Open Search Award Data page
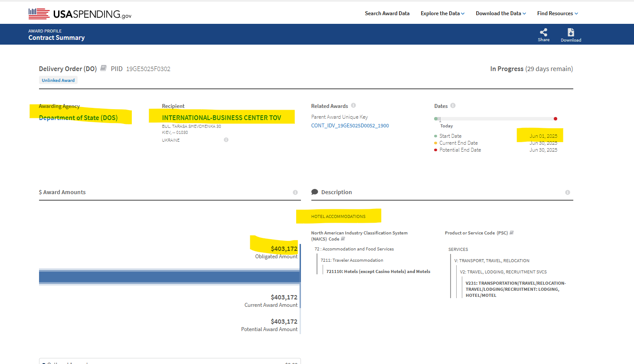This screenshot has width=634, height=364. point(387,13)
